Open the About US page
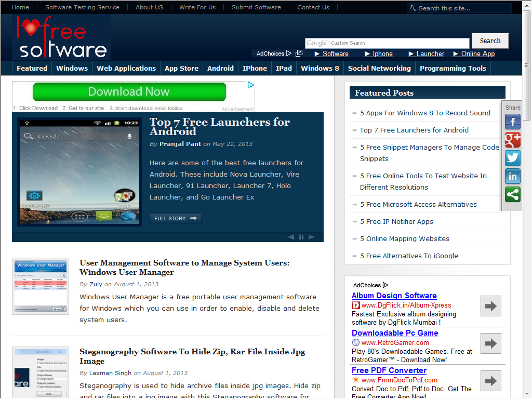532x399 pixels. point(149,7)
